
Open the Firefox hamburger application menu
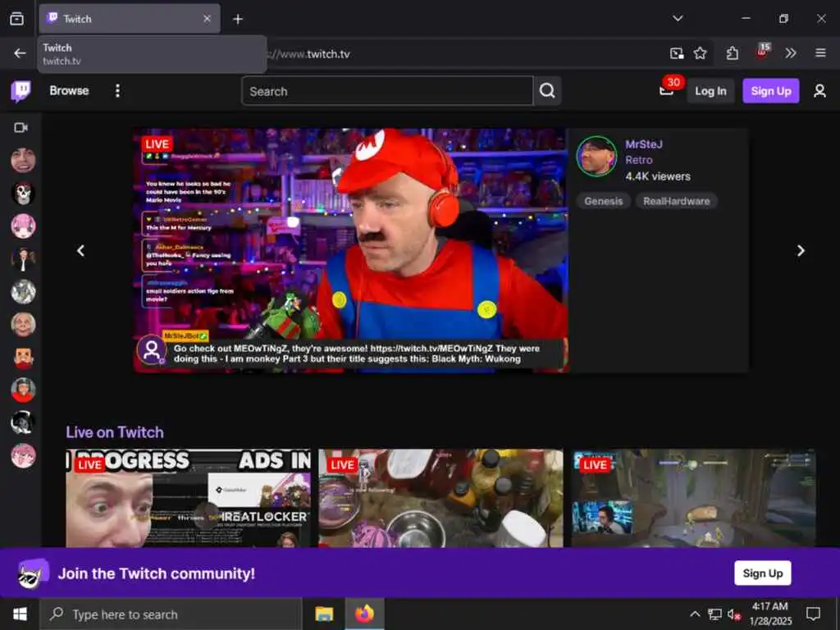click(820, 53)
